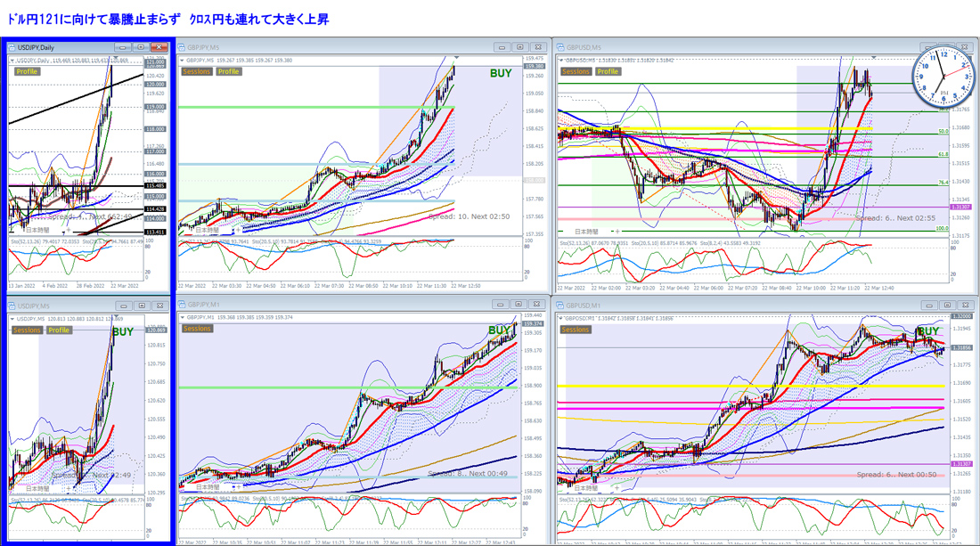Screen dimensions: 980x546
Task: Minimize the GBPJPY,M1 chart window
Action: click(500, 305)
